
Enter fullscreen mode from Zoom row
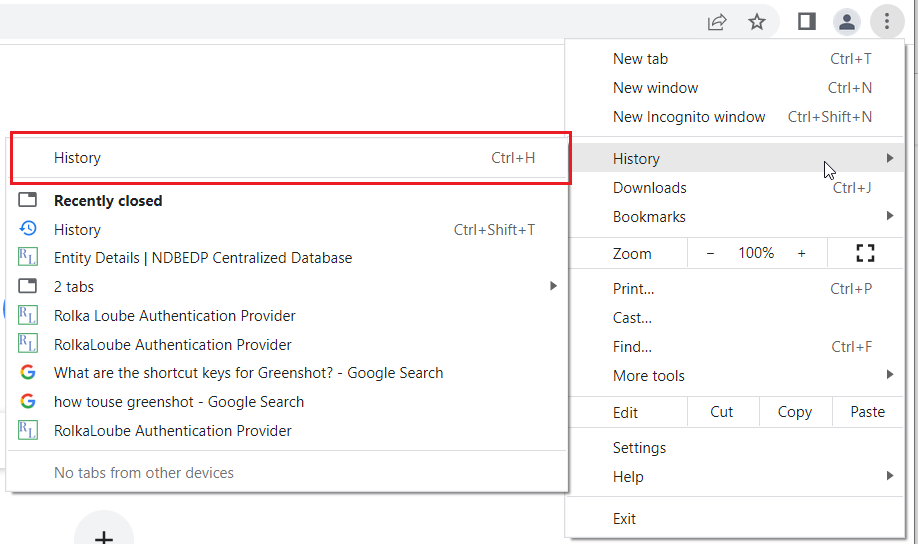pyautogui.click(x=865, y=254)
